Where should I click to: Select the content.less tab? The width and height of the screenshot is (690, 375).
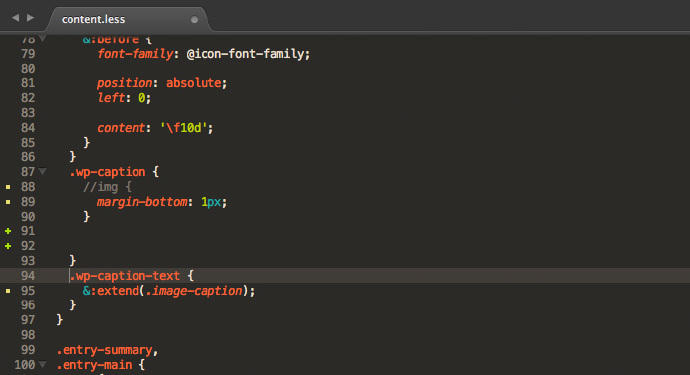tap(128, 19)
